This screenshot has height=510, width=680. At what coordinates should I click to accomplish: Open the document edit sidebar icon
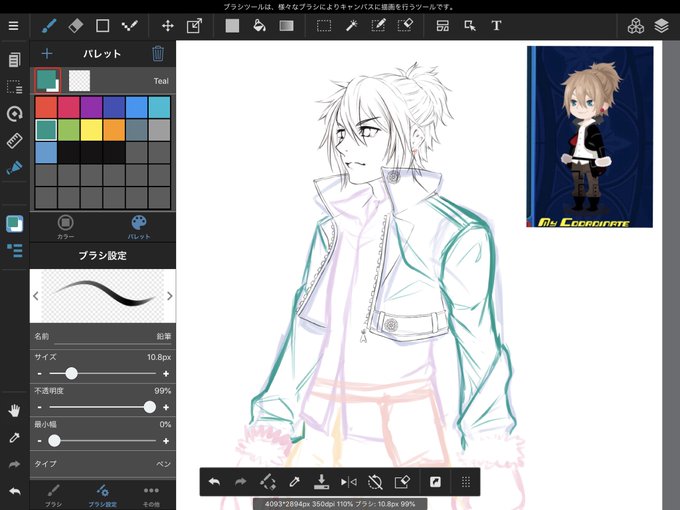click(x=14, y=60)
